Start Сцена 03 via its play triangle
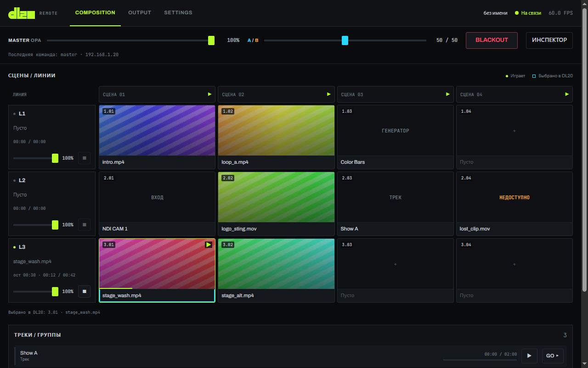 (448, 94)
